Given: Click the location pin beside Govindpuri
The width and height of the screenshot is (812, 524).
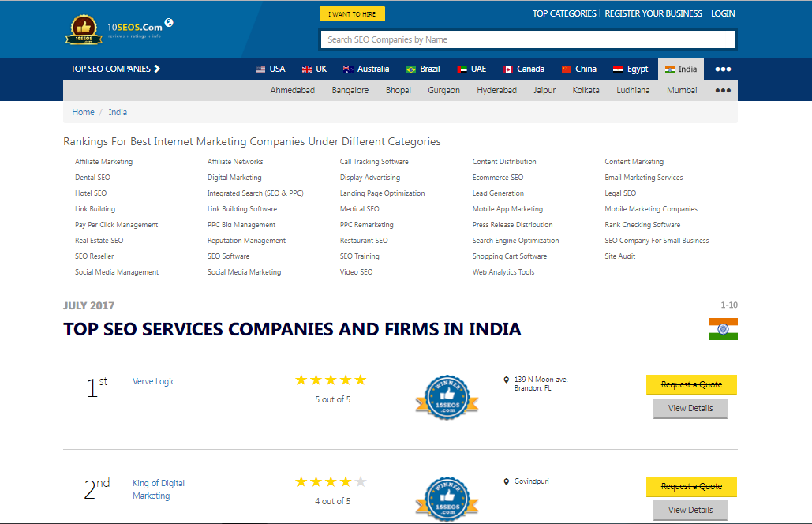Looking at the screenshot, I should tap(507, 481).
